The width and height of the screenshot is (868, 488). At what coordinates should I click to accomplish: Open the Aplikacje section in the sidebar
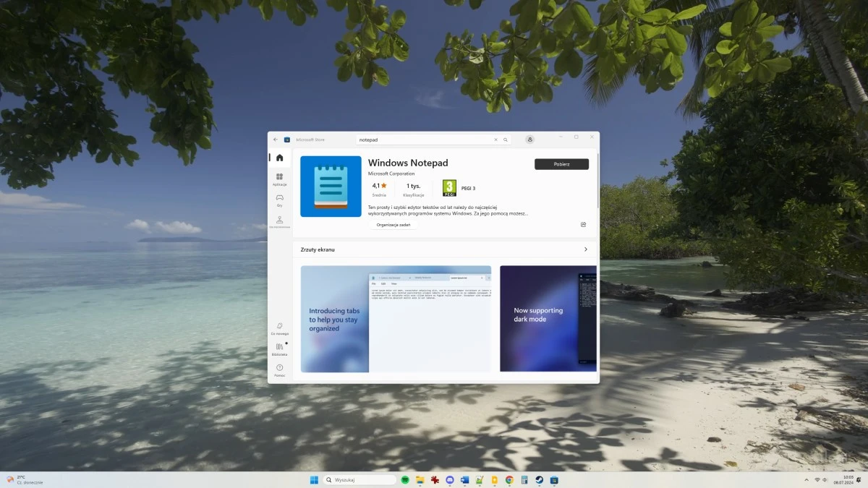coord(279,179)
